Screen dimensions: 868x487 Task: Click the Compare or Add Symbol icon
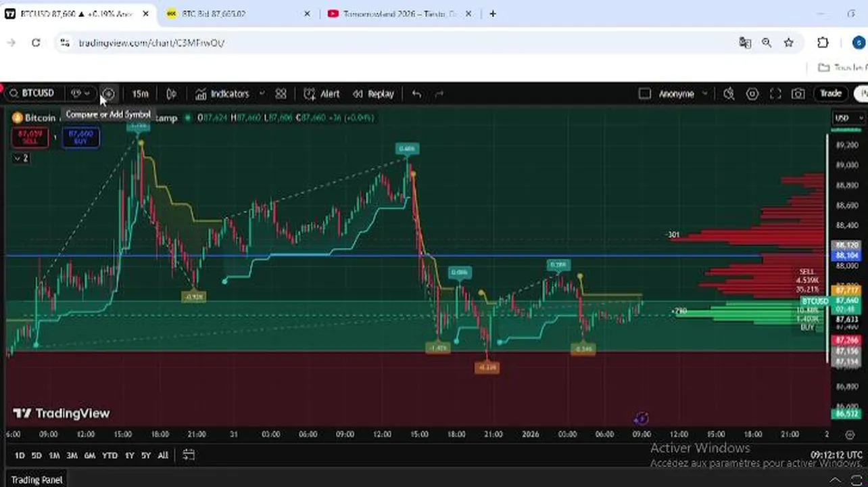point(108,93)
